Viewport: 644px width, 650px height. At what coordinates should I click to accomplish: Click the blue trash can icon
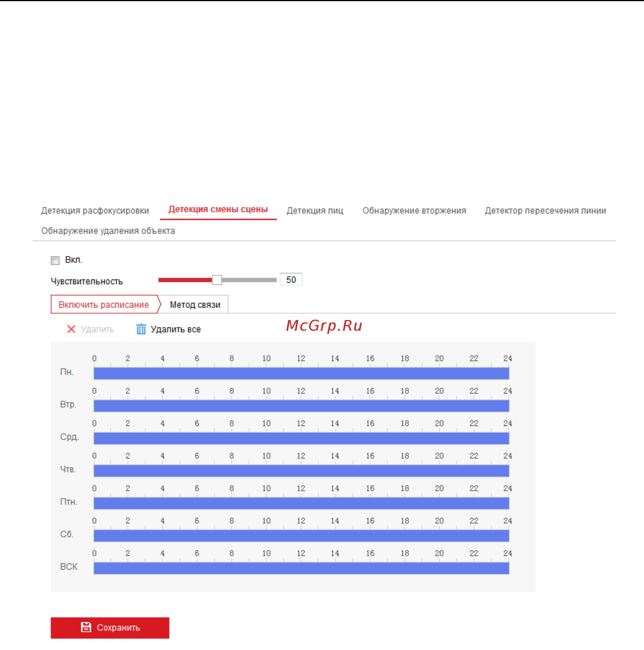pos(141,329)
